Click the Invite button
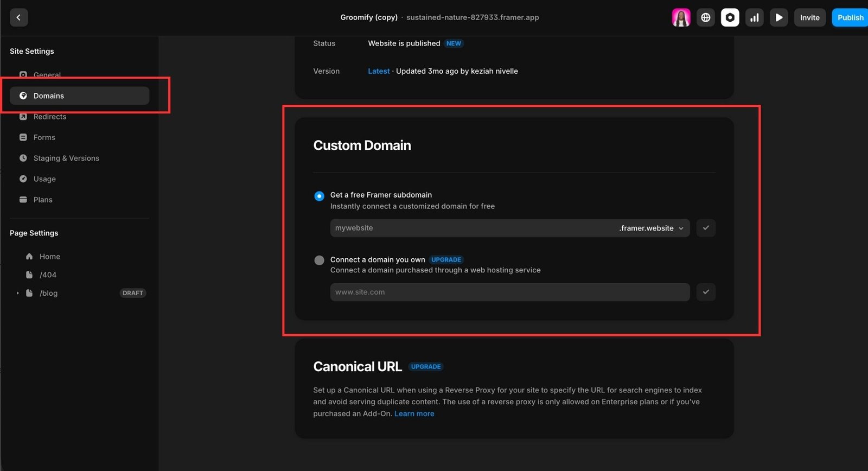The height and width of the screenshot is (471, 868). (x=809, y=17)
